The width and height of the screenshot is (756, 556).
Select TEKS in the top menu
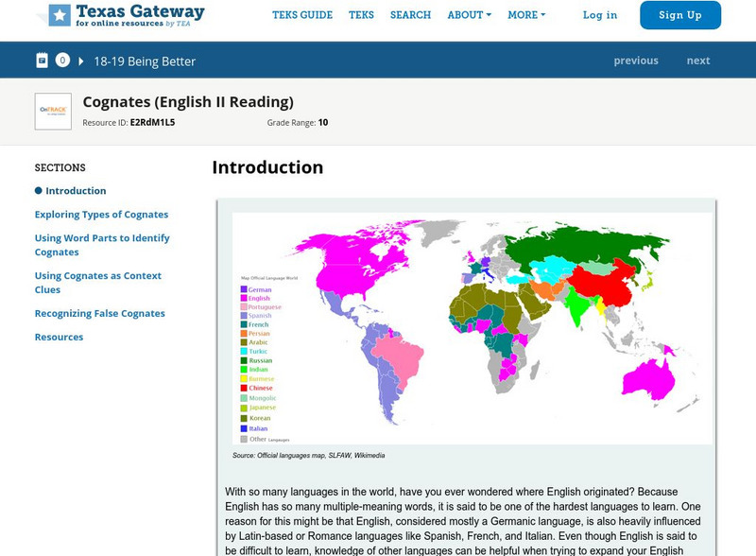pos(363,14)
